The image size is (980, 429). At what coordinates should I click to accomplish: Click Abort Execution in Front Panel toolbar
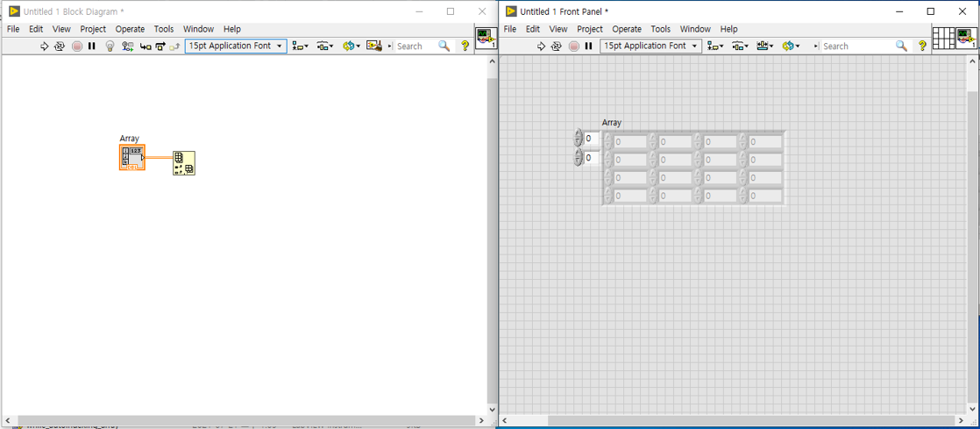click(574, 46)
